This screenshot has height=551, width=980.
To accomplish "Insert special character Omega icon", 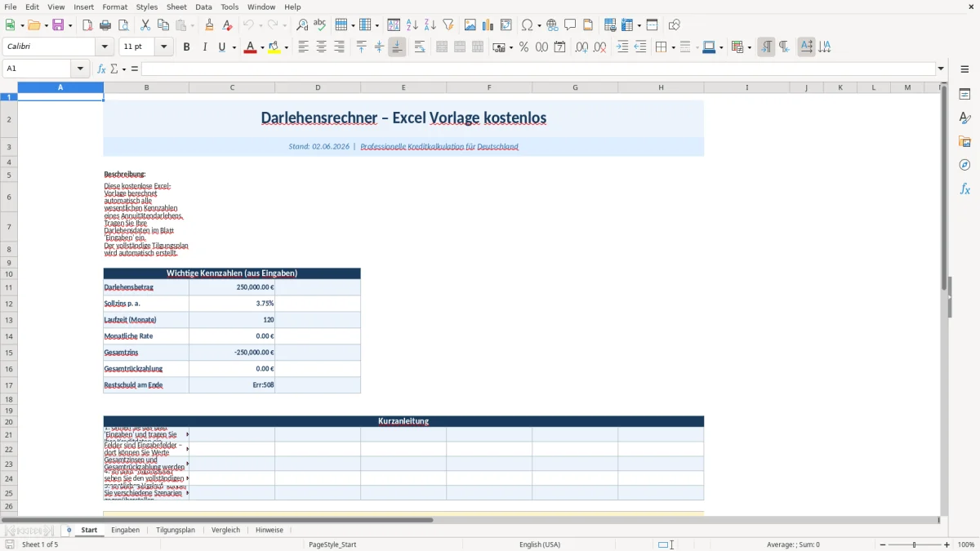I will tap(528, 25).
